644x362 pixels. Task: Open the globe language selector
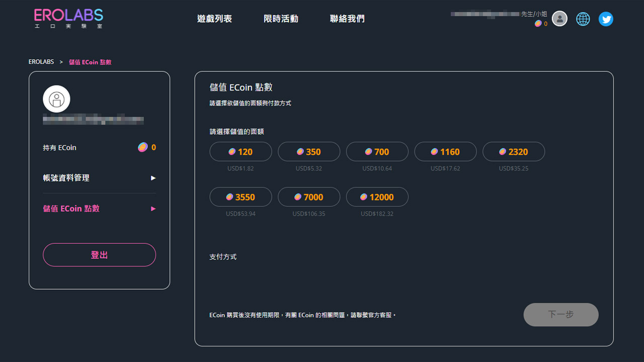click(x=583, y=19)
